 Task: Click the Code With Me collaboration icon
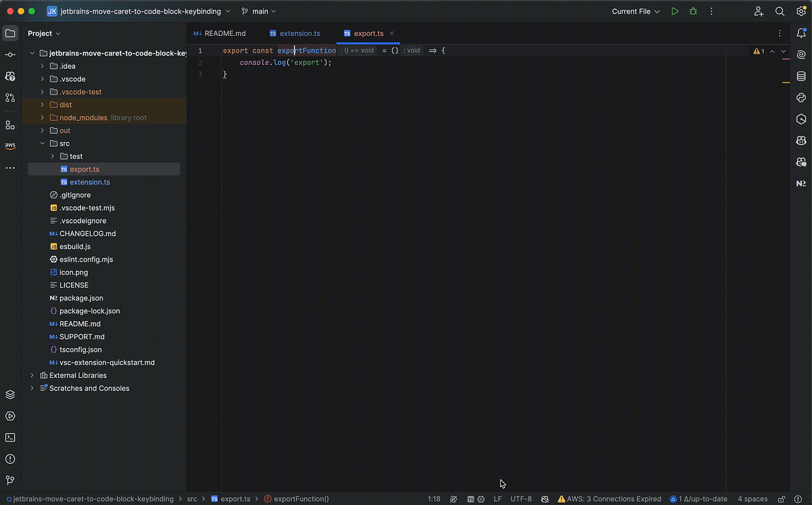pos(759,11)
